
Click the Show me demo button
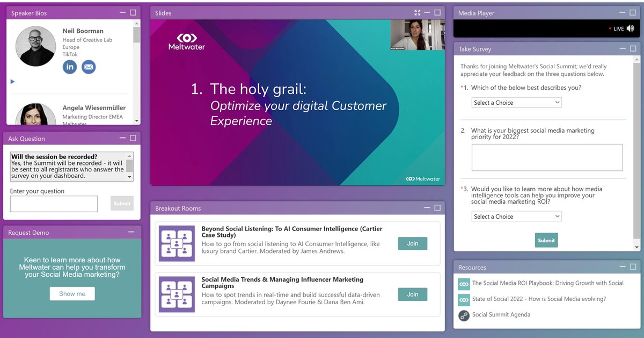(72, 293)
